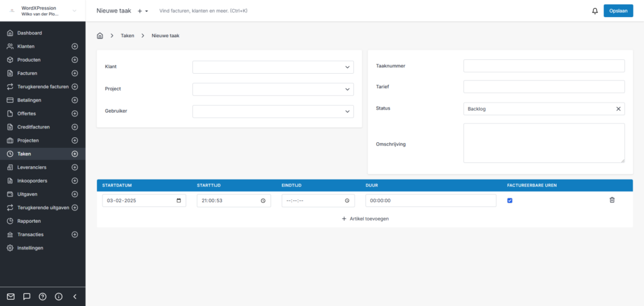Delete the time entry with trash icon
The height and width of the screenshot is (306, 644).
coord(612,200)
